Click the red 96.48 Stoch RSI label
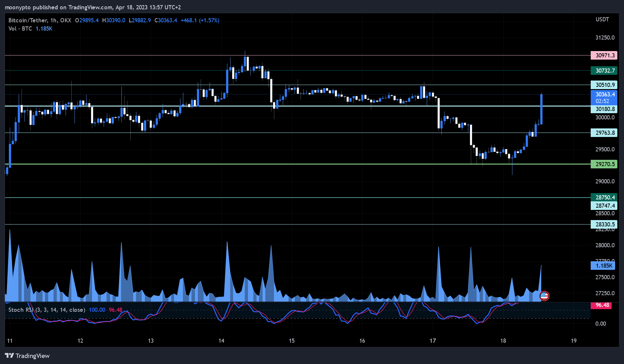This screenshot has height=364, width=624. 601,305
